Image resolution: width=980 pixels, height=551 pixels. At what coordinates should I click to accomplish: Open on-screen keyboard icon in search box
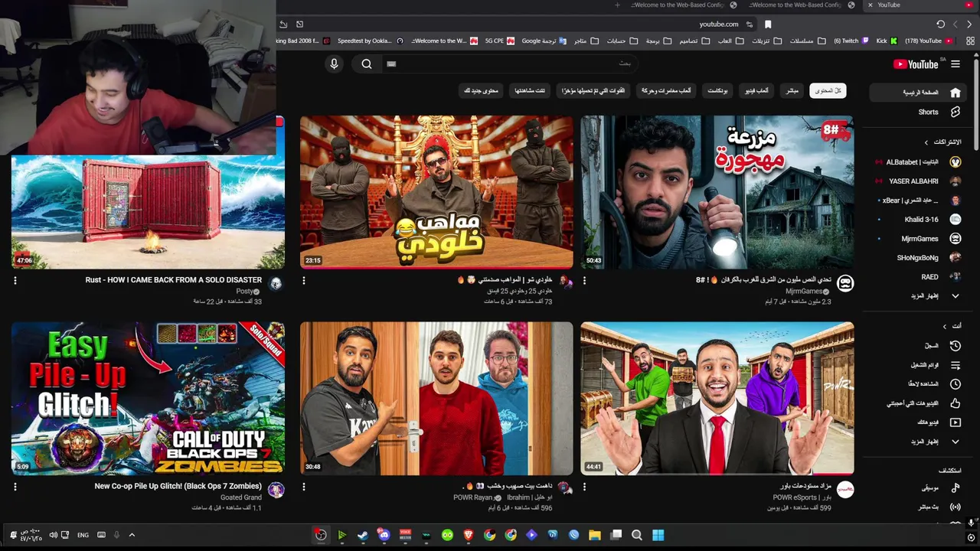pyautogui.click(x=391, y=64)
